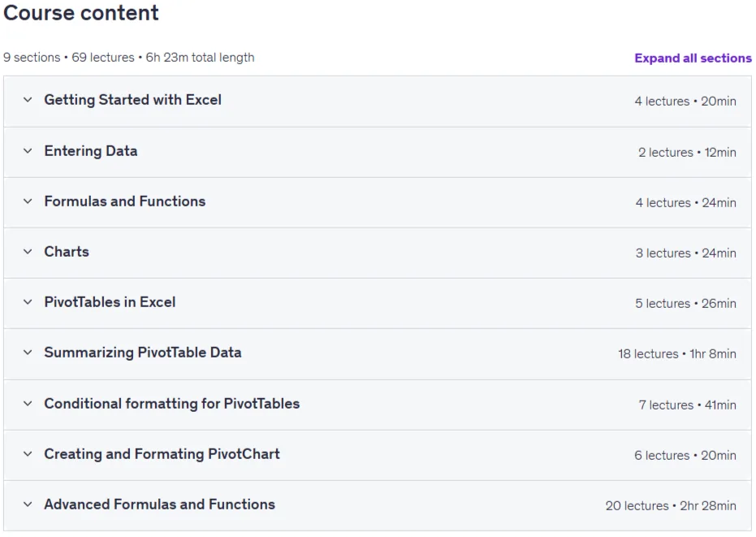756x537 pixels.
Task: Click the Summarizing PivotTable Data chevron
Action: click(28, 353)
